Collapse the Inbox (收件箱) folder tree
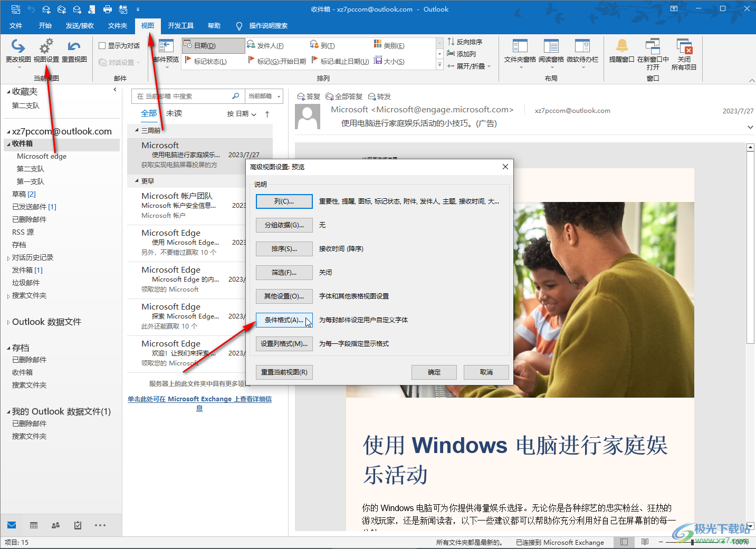The height and width of the screenshot is (549, 756). [x=8, y=144]
